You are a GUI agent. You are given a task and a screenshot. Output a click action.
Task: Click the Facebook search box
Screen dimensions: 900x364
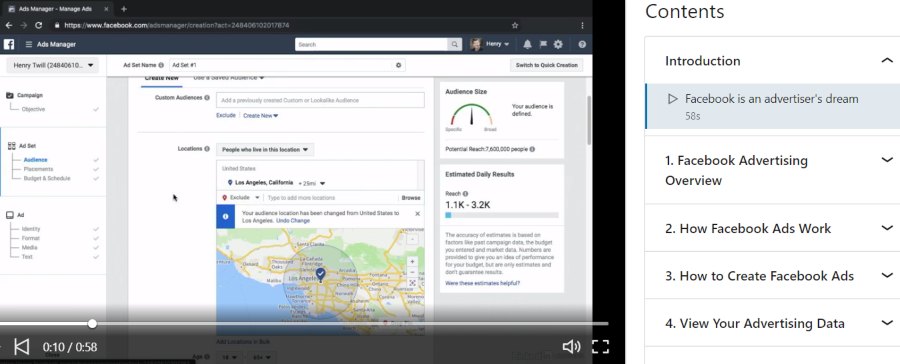(372, 44)
